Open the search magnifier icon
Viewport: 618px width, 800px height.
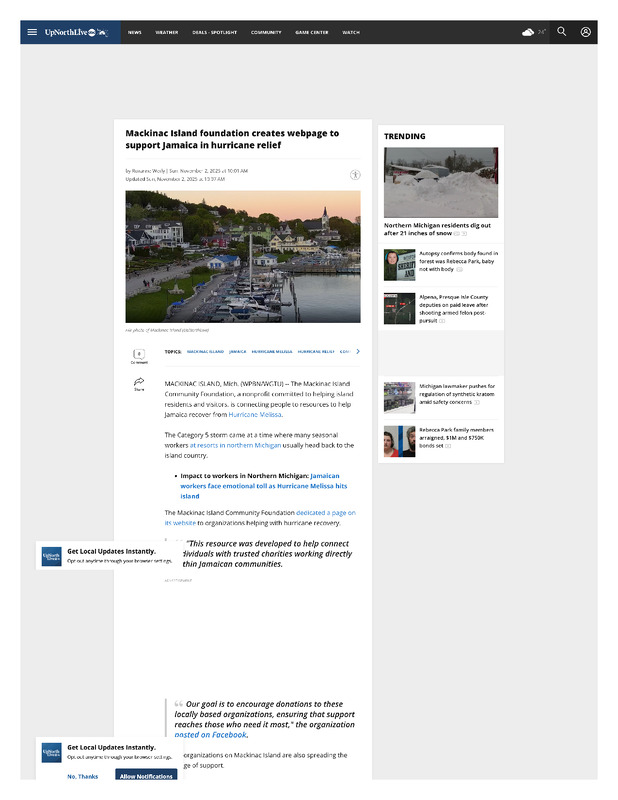pos(561,32)
